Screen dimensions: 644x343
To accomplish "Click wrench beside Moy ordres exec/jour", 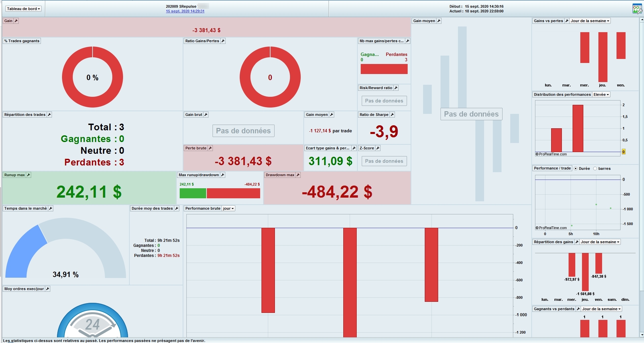I will click(x=48, y=289).
